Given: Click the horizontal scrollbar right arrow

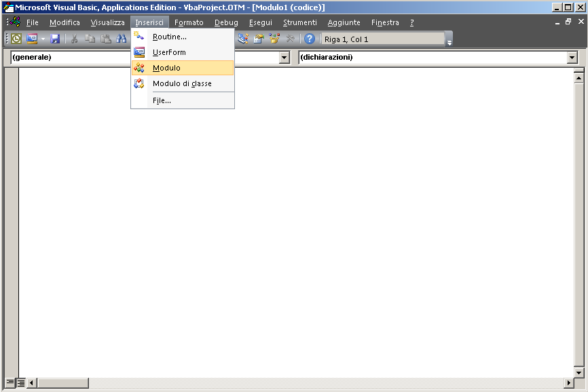Looking at the screenshot, I should (x=569, y=383).
